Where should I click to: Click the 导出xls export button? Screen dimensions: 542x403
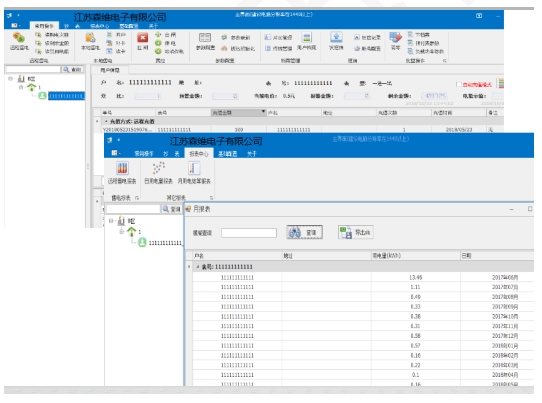pyautogui.click(x=355, y=232)
